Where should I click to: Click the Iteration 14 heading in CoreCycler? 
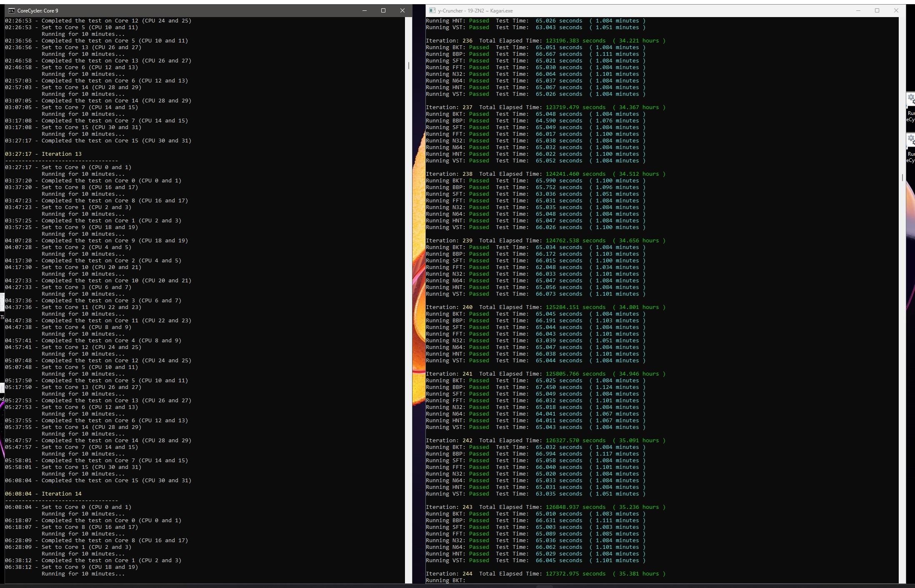(x=61, y=494)
